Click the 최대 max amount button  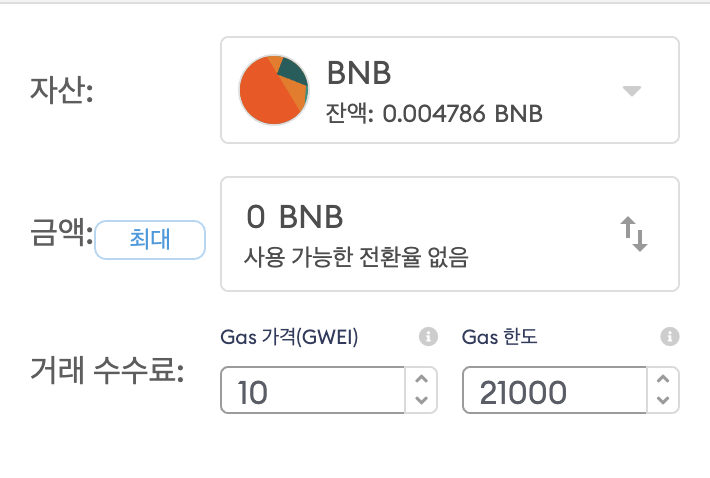(150, 239)
